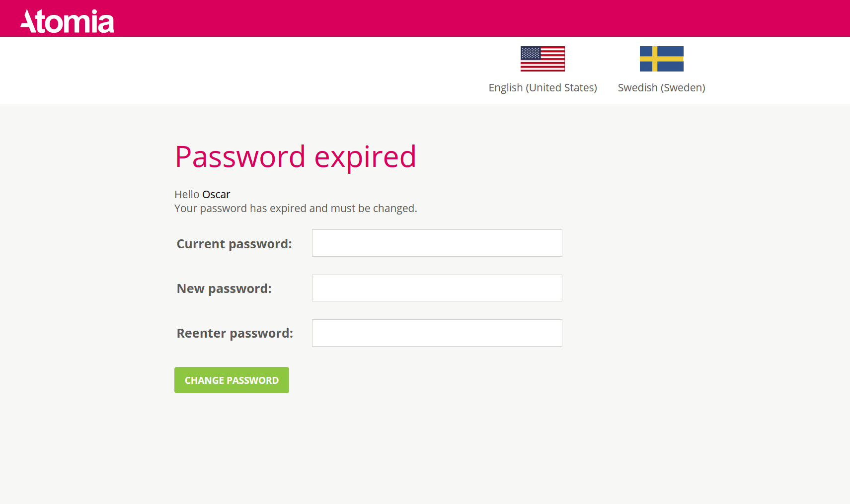Open Atomia home via the header logo
850x504 pixels.
[67, 20]
